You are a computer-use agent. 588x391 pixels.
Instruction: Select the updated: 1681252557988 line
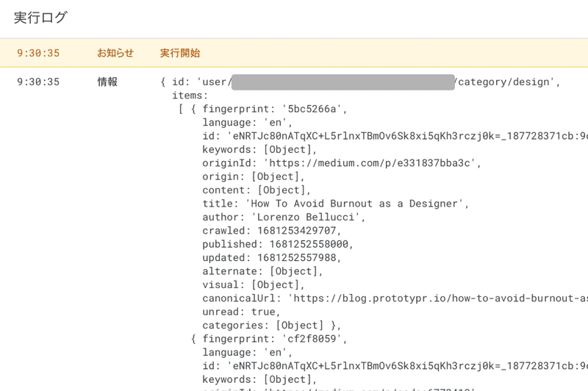tap(272, 257)
